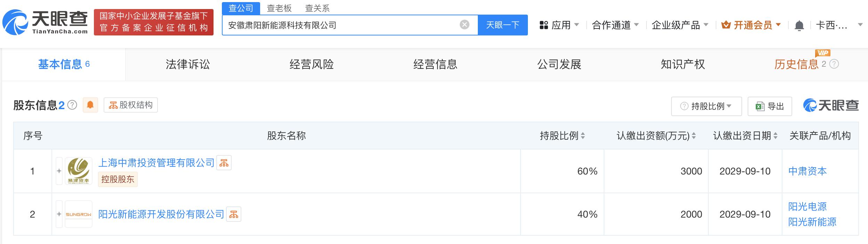This screenshot has height=244, width=868.
Task: Click the 导出 export button
Action: point(770,106)
